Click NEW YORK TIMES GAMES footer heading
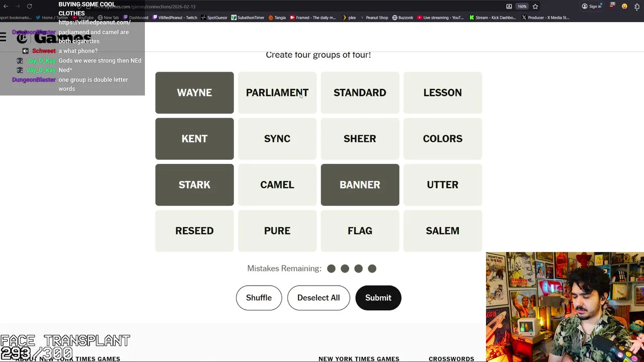This screenshot has height=362, width=644. (x=359, y=358)
